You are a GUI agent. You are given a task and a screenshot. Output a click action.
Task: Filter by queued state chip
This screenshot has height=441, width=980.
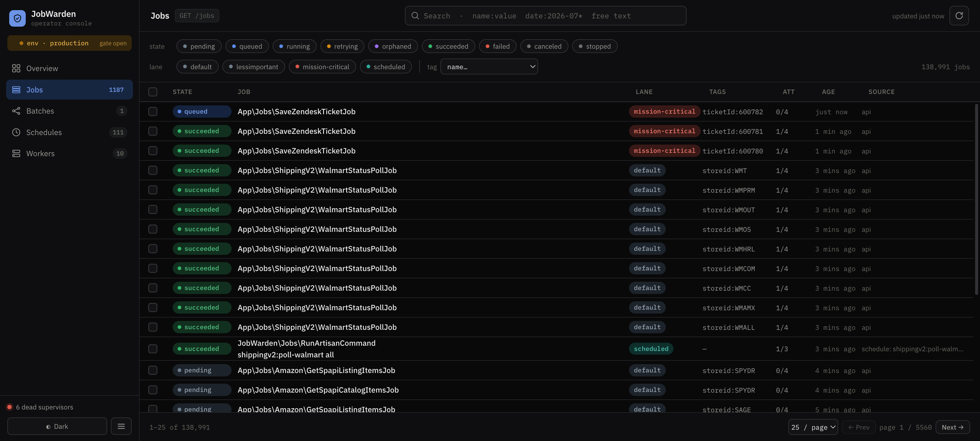(247, 46)
